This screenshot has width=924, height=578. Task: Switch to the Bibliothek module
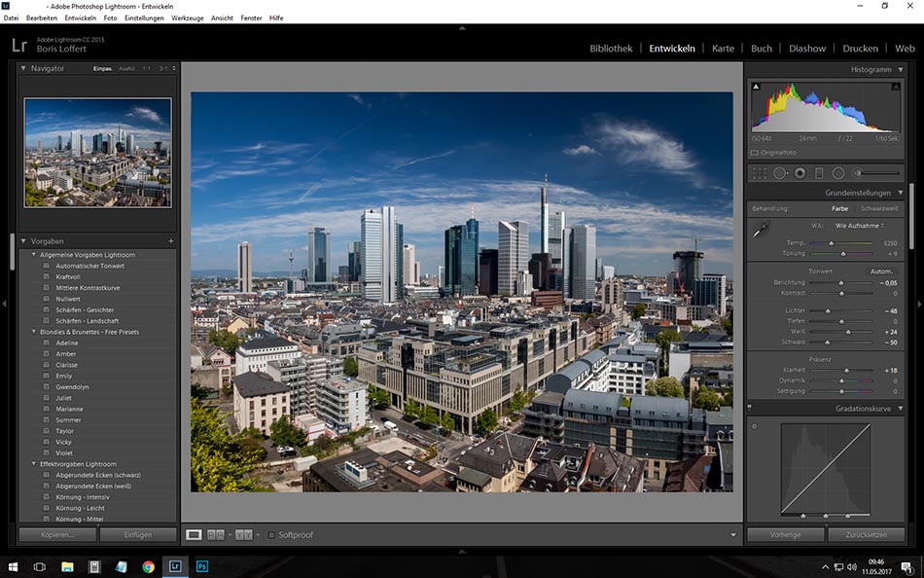coord(610,48)
